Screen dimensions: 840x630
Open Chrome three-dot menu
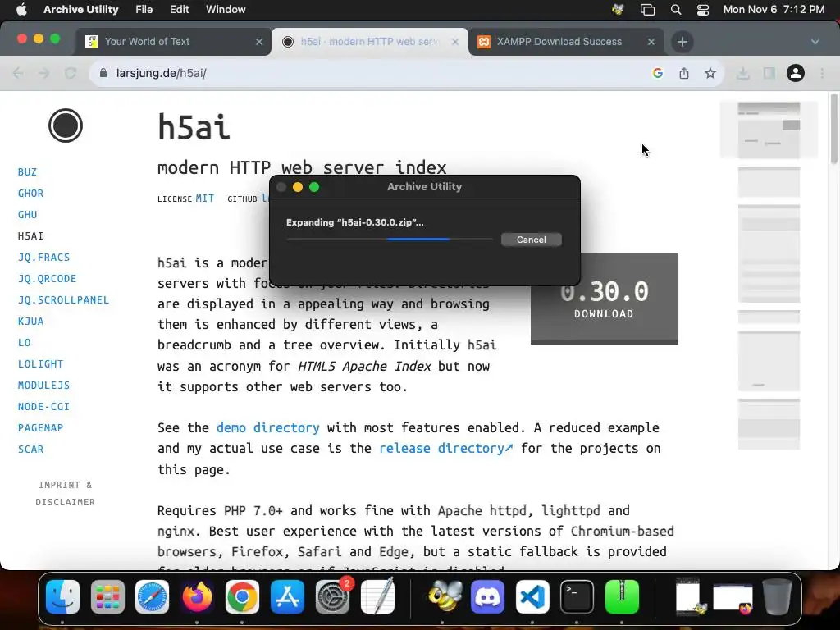coord(822,73)
